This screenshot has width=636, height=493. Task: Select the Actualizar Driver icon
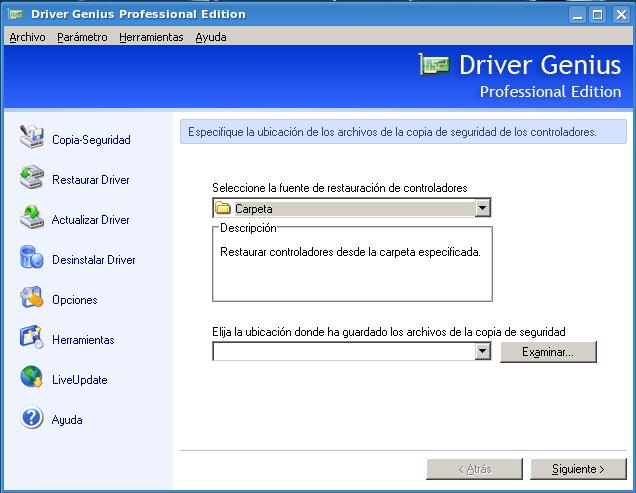[32, 217]
